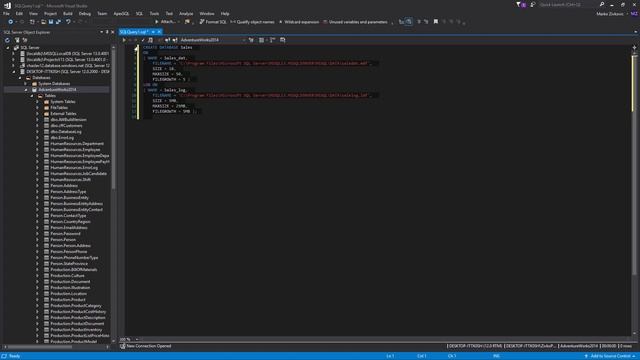The width and height of the screenshot is (640, 360).
Task: Click the Connect icon in the query toolbar
Action: (167, 40)
